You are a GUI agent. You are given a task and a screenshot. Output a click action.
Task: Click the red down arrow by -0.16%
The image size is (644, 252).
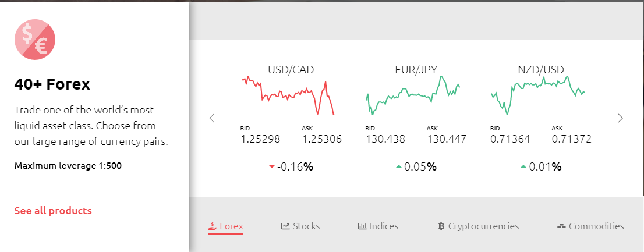271,166
